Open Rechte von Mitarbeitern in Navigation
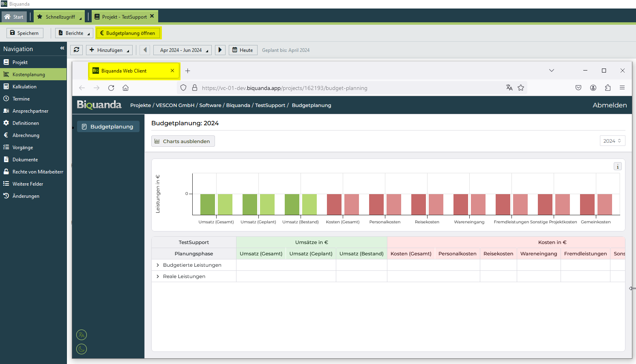The width and height of the screenshot is (636, 364). [x=33, y=171]
